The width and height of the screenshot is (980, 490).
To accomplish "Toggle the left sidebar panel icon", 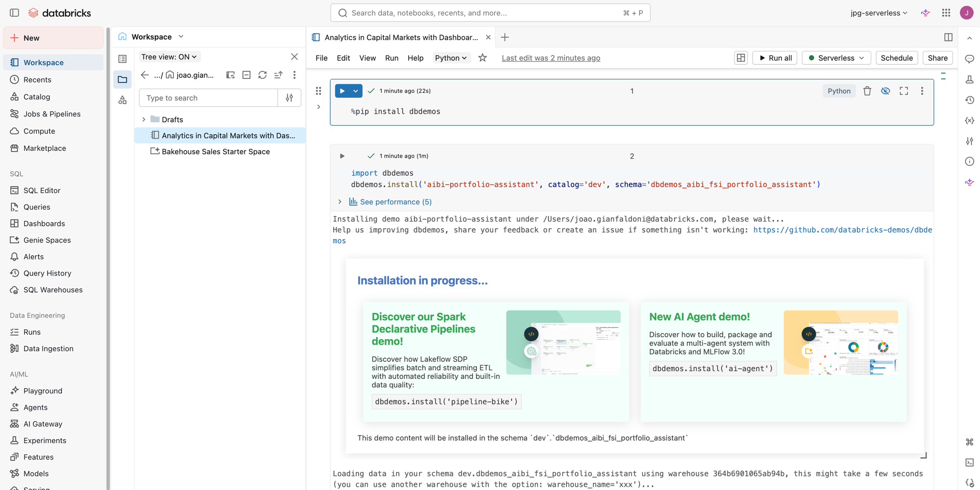I will coord(14,13).
